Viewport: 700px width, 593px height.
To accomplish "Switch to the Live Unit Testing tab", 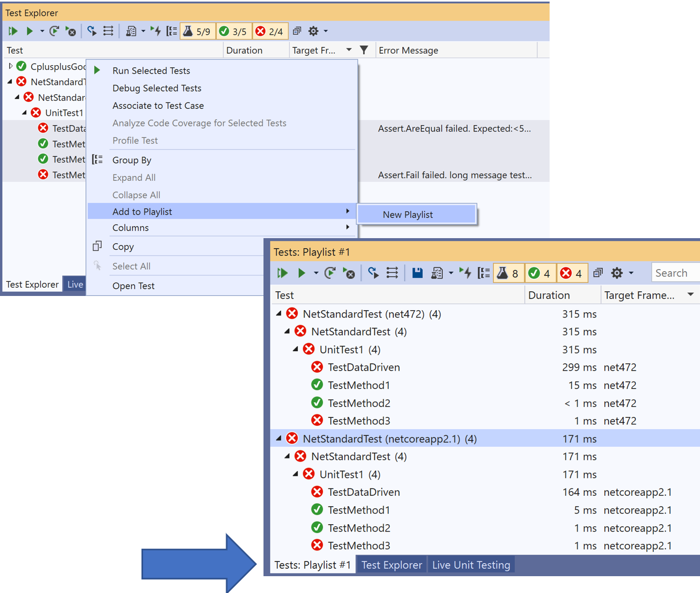I will click(471, 565).
